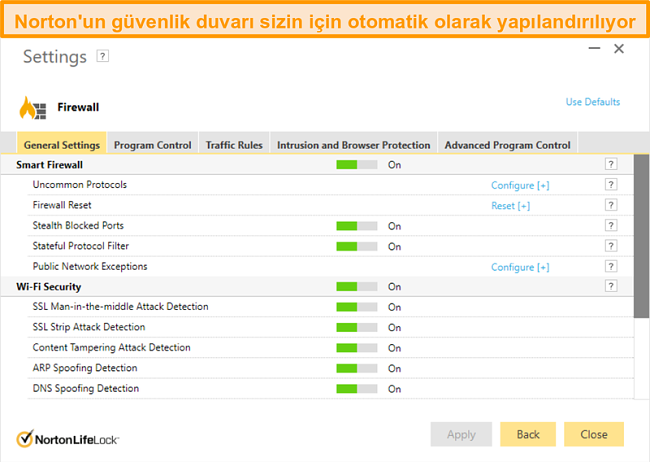Click the help icon beside Settings title

point(102,57)
